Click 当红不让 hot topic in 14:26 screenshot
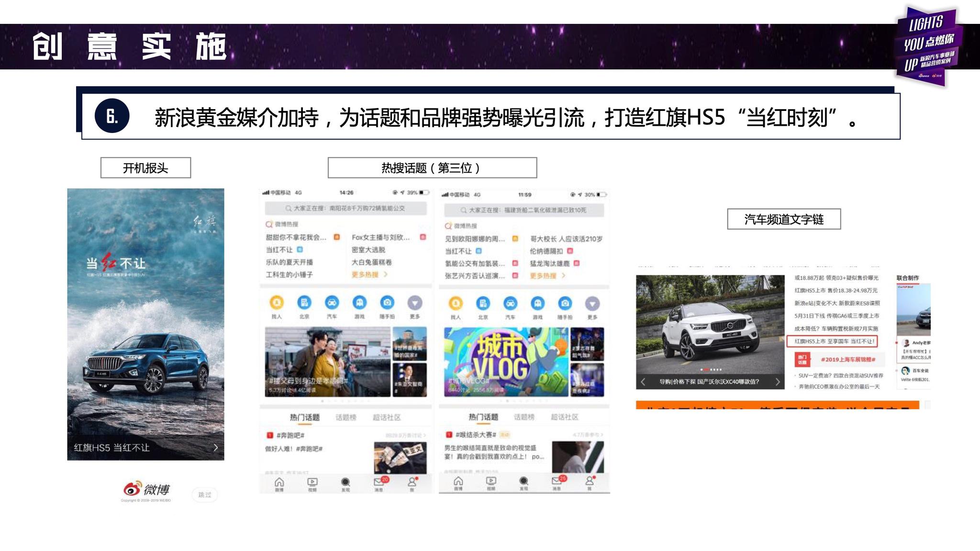980x551 pixels. point(279,250)
